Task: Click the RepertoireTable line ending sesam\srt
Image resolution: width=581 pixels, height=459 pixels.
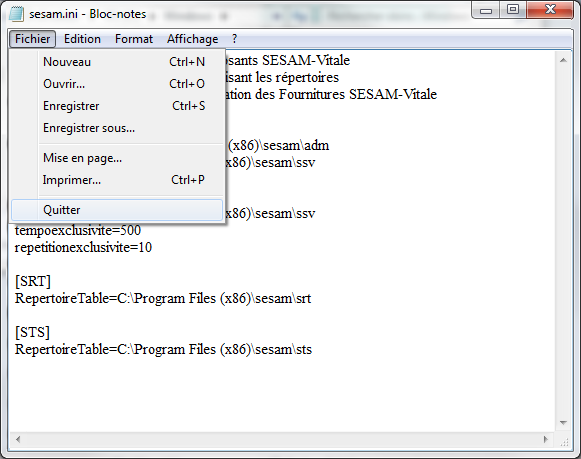Action: pyautogui.click(x=163, y=299)
